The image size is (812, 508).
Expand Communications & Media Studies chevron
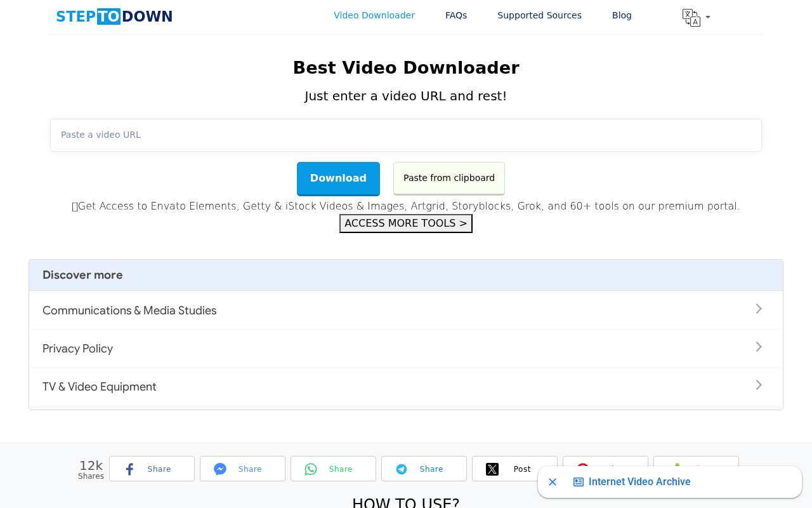[x=759, y=309]
